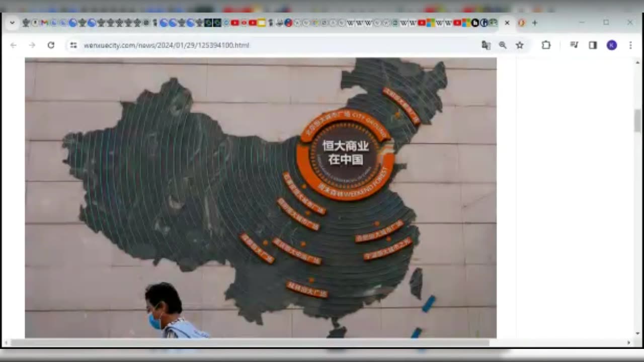The height and width of the screenshot is (362, 644).
Task: Open a new tab with plus button
Action: pyautogui.click(x=535, y=23)
